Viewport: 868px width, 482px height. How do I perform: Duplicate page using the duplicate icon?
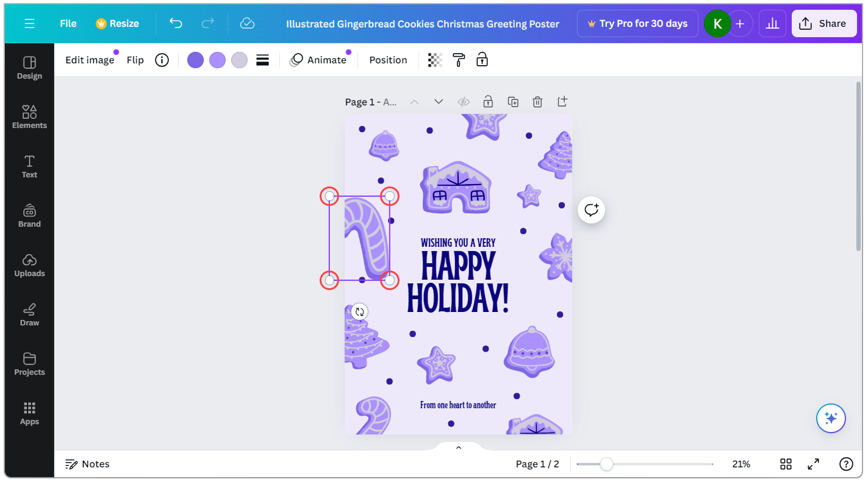pyautogui.click(x=513, y=102)
